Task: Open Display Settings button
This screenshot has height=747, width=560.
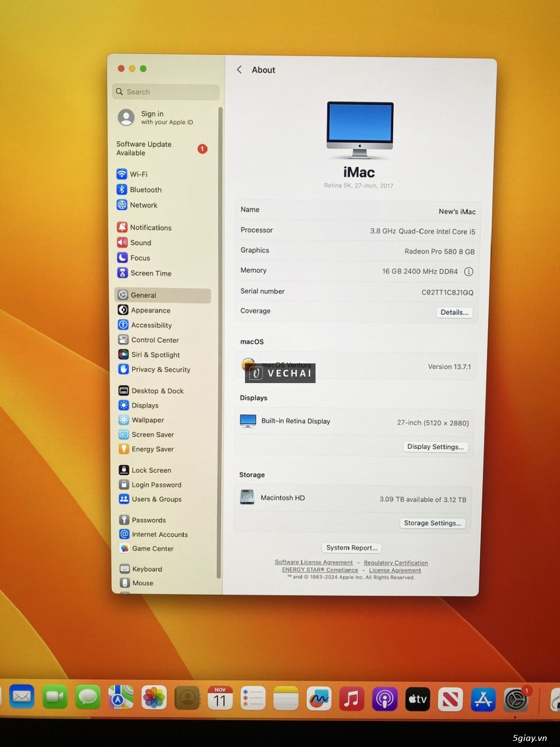Action: pos(435,447)
